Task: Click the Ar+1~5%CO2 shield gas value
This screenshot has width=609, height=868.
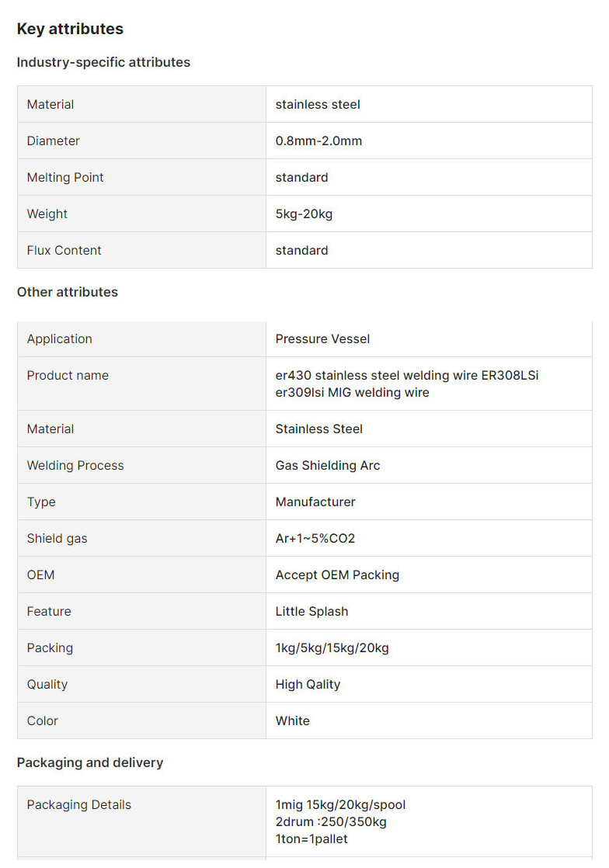Action: pos(315,538)
